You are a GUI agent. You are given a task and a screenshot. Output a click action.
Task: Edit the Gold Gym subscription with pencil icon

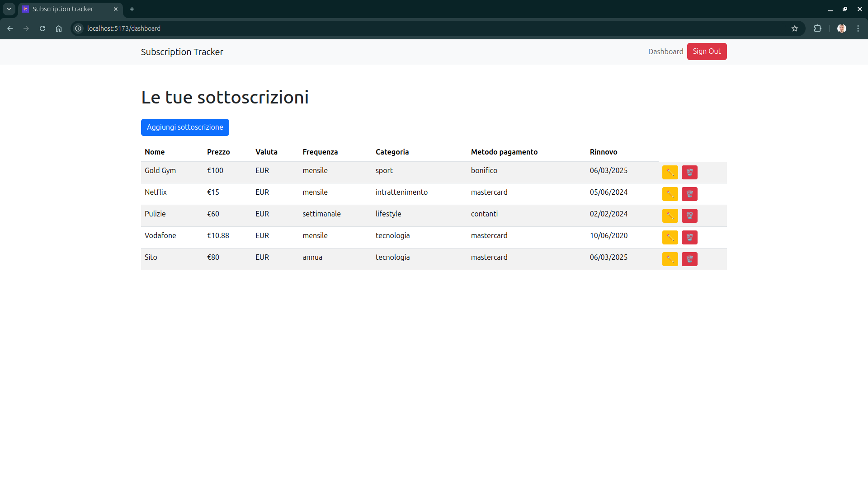click(670, 172)
